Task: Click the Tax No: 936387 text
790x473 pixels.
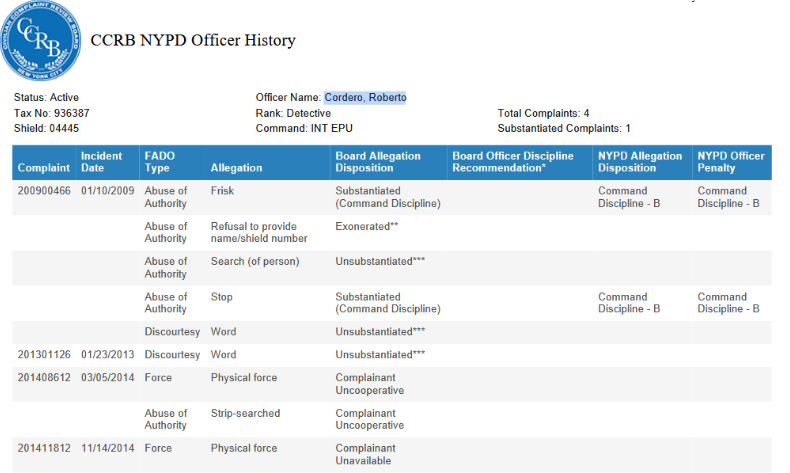Action: coord(51,113)
